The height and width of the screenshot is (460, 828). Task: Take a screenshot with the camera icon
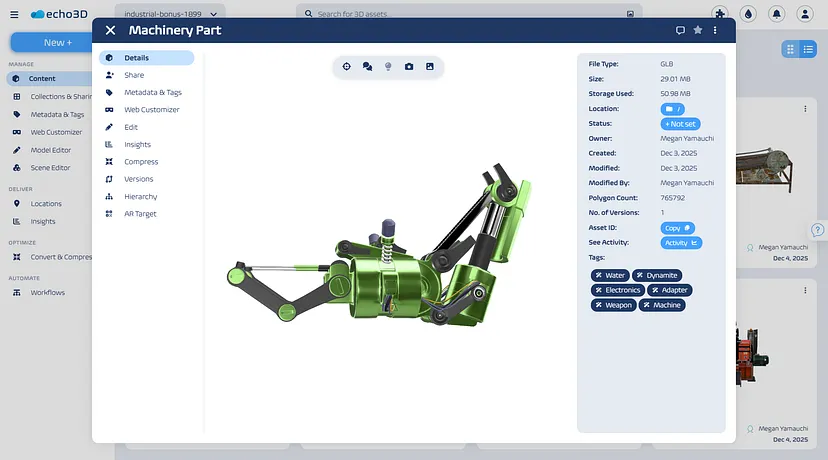(x=409, y=67)
